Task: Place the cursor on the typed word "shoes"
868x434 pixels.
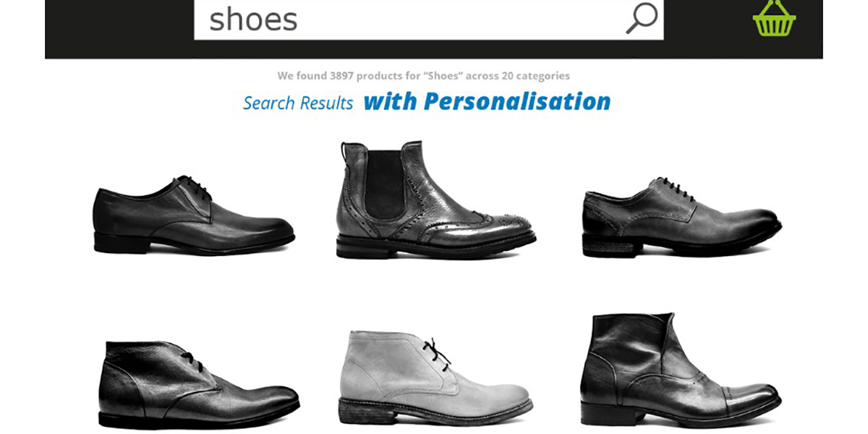Action: [x=253, y=20]
